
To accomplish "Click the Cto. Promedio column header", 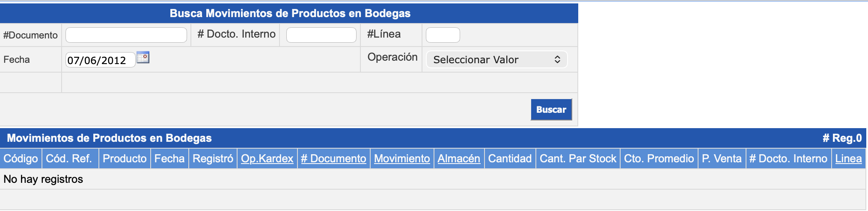I will click(x=659, y=159).
